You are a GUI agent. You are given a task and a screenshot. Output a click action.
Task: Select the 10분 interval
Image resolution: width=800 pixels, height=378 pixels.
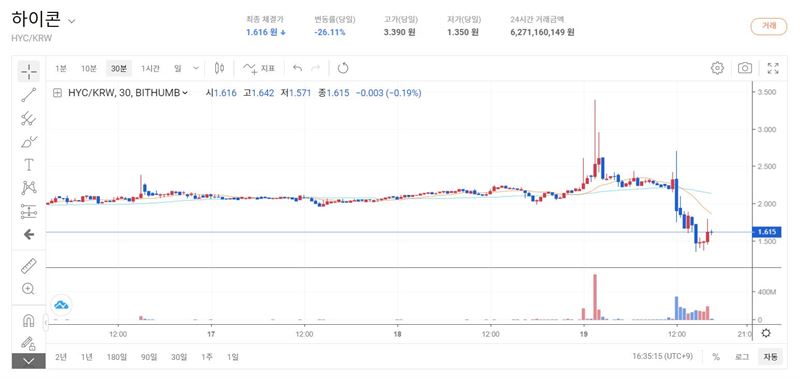click(88, 68)
